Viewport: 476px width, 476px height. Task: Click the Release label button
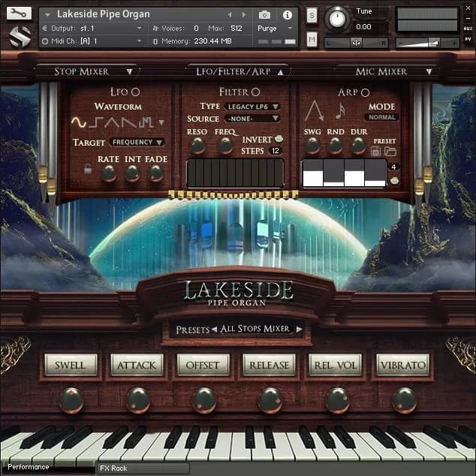pyautogui.click(x=269, y=365)
